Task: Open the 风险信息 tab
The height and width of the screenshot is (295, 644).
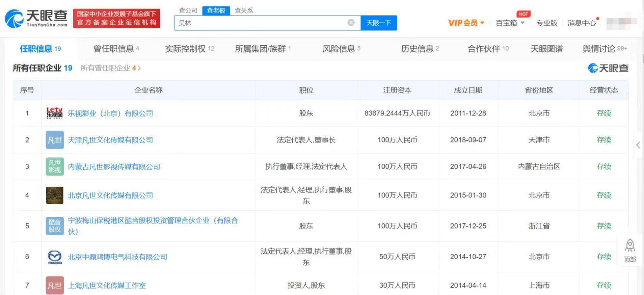Action: click(342, 49)
